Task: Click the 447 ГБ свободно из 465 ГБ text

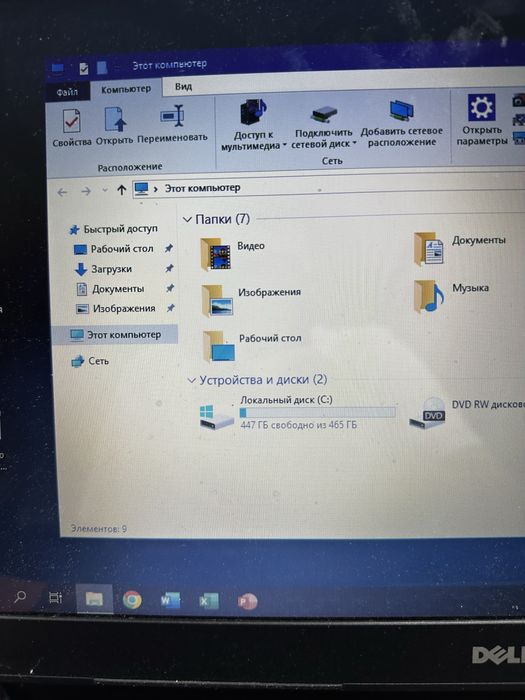Action: [x=299, y=425]
